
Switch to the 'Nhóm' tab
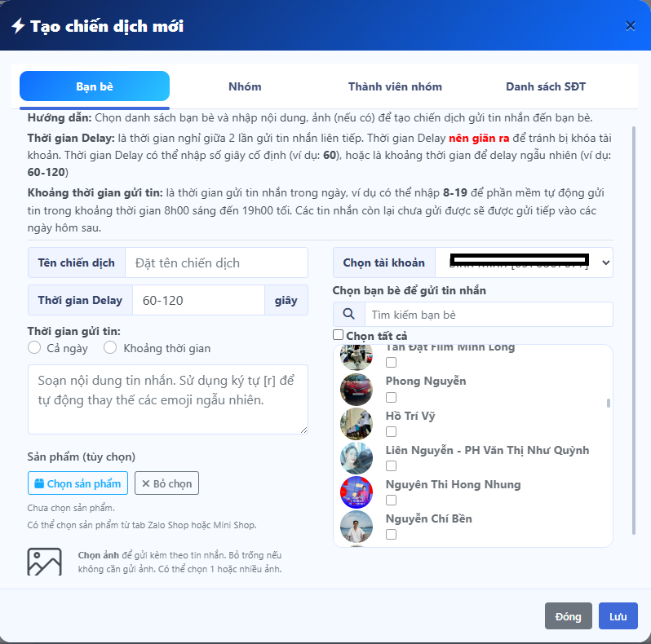pyautogui.click(x=245, y=86)
